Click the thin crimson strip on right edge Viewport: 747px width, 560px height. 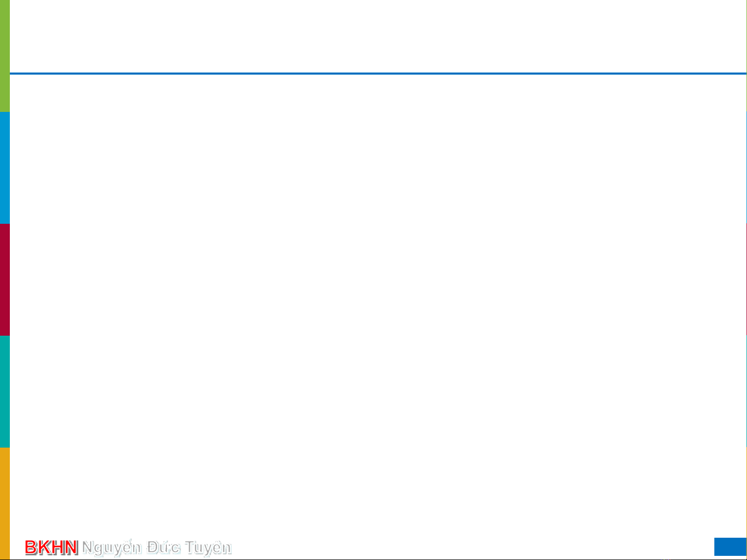coord(746,280)
